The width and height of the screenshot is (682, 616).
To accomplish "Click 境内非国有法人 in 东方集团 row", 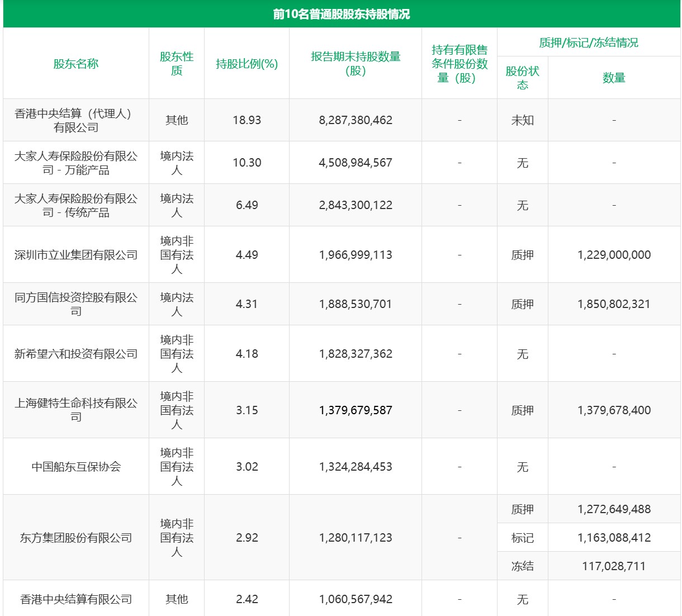I will pos(177,538).
